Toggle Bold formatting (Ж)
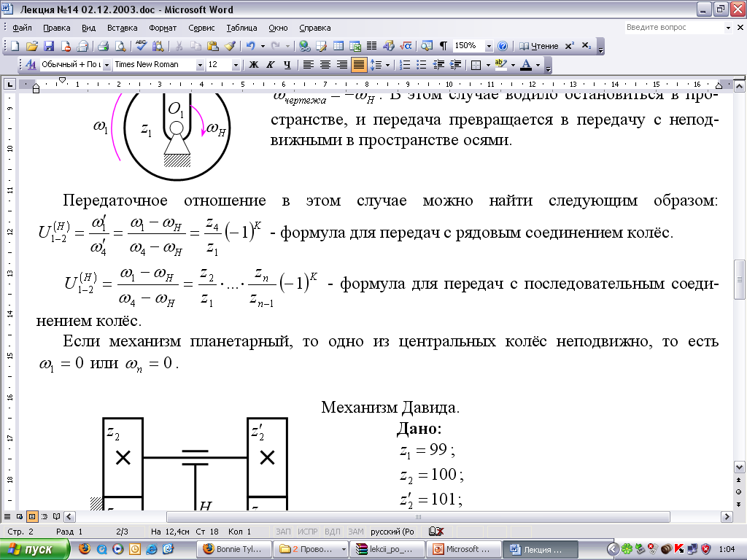This screenshot has width=747, height=560. 254,65
